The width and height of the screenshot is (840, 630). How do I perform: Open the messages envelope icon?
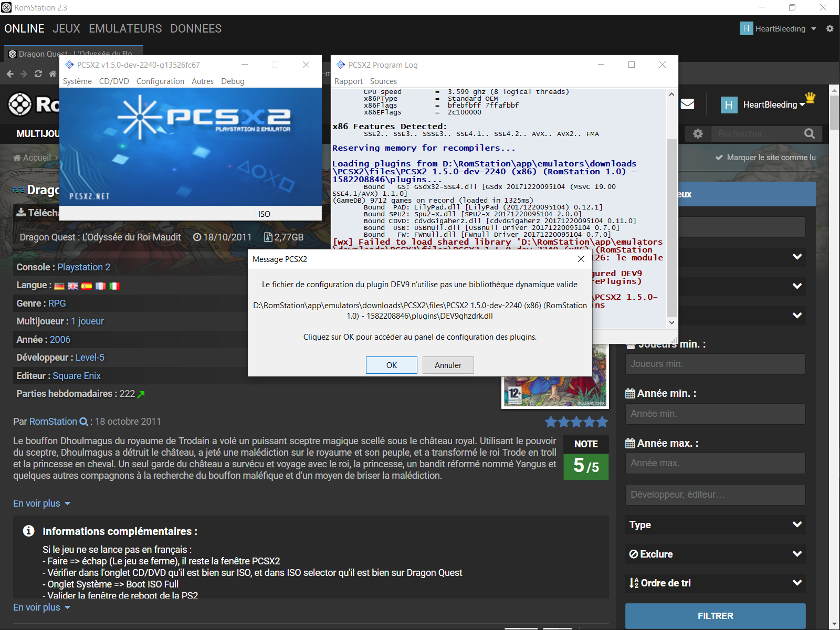coord(687,104)
